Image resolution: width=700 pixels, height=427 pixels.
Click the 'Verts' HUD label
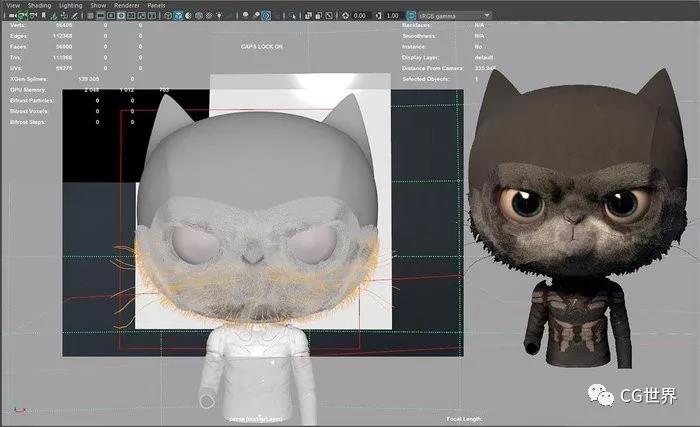coord(17,25)
